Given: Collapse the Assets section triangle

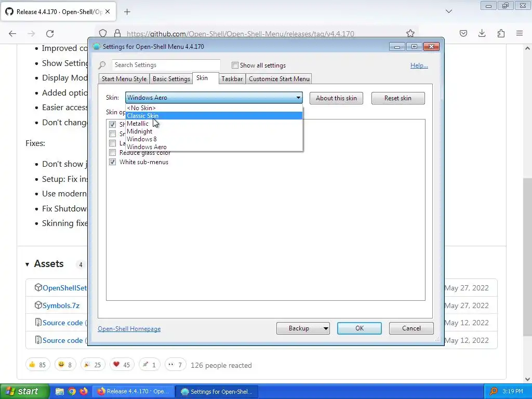Looking at the screenshot, I should point(27,264).
